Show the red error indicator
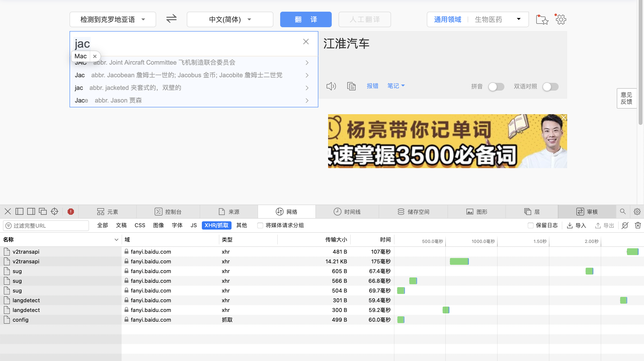The image size is (644, 361). (71, 212)
